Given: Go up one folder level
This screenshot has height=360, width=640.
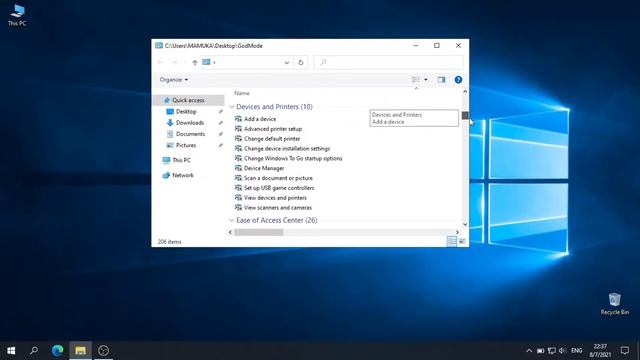Looking at the screenshot, I should coord(195,62).
